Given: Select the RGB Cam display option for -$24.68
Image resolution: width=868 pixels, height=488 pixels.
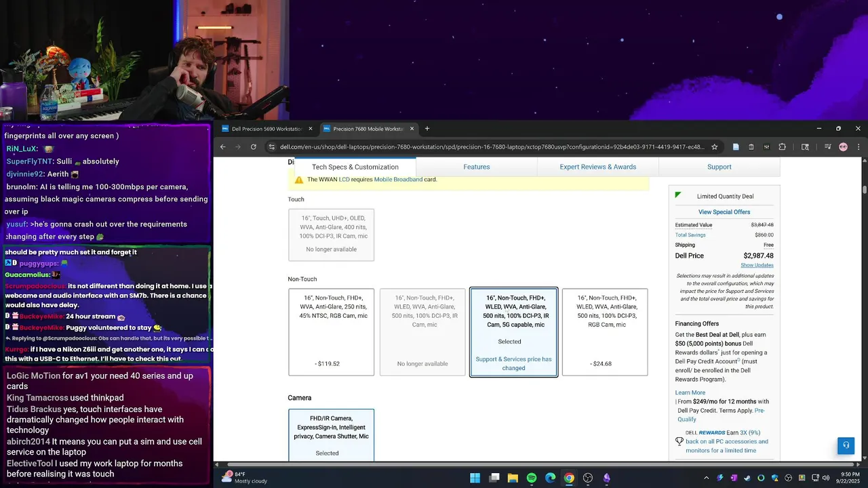Looking at the screenshot, I should pos(605,332).
